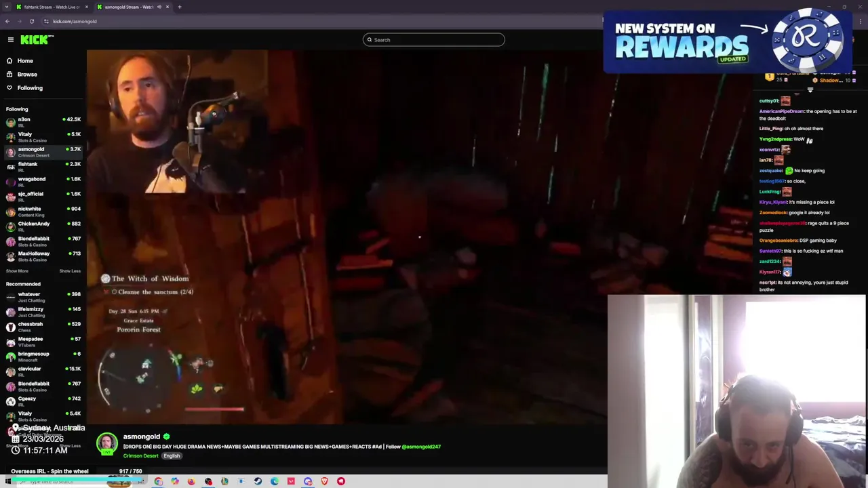This screenshot has height=488, width=868.
Task: Open n3on channel from Following list
Action: (x=43, y=122)
